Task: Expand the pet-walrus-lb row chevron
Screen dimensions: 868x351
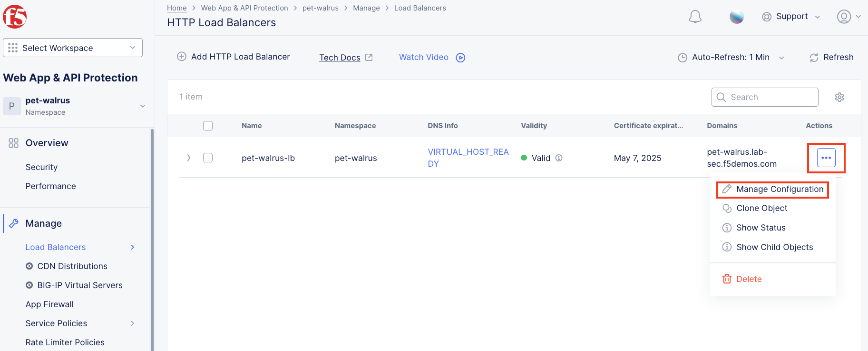Action: pyautogui.click(x=189, y=158)
